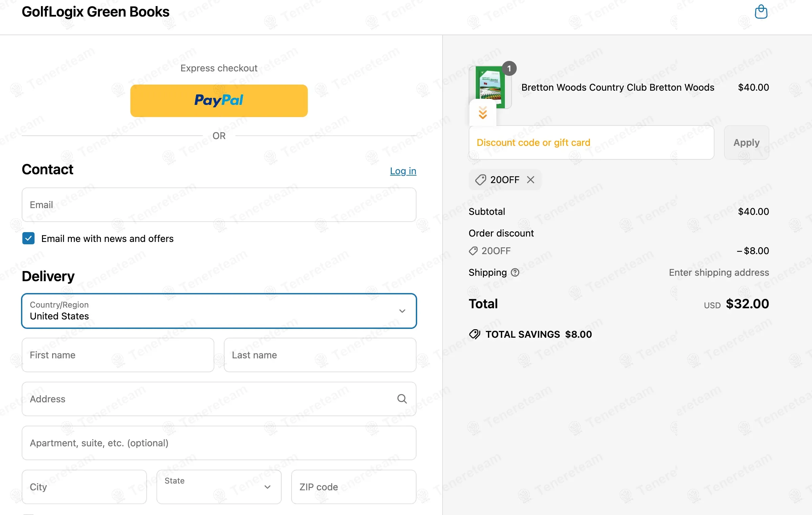This screenshot has width=812, height=515.
Task: Click the Log in link
Action: coord(403,171)
